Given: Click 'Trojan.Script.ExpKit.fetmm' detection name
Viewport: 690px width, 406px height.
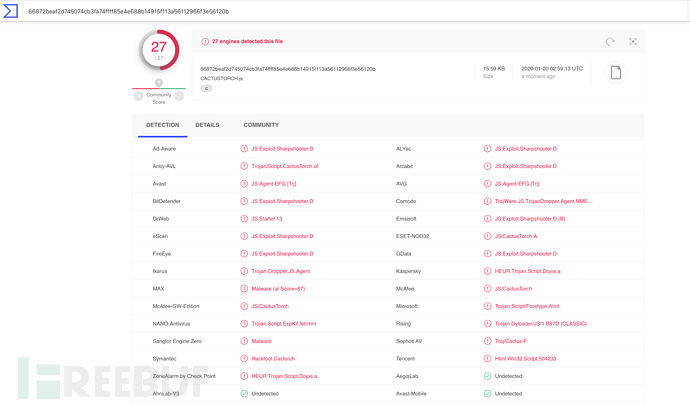Looking at the screenshot, I should [284, 324].
